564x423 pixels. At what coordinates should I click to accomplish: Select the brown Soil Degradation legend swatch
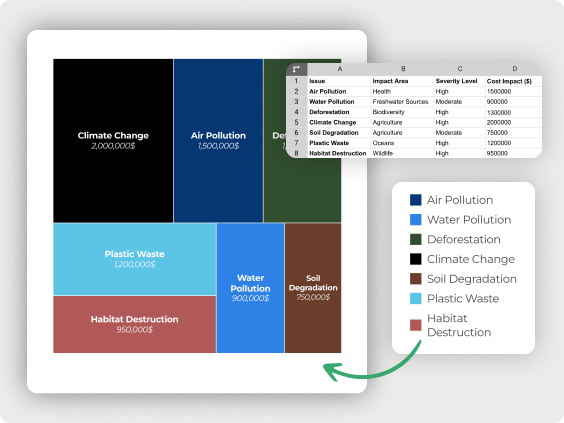pos(415,279)
